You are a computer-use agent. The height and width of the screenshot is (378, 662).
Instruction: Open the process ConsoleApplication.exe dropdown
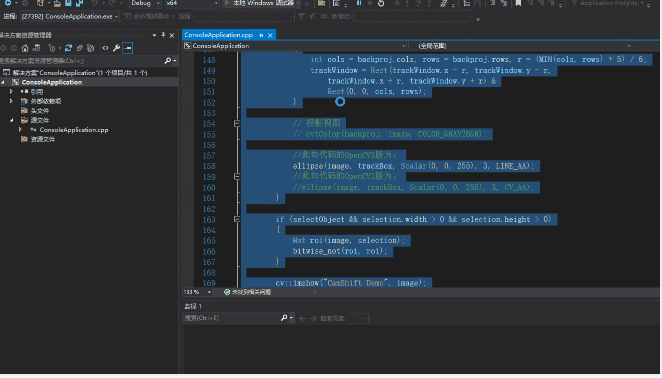tap(71, 16)
